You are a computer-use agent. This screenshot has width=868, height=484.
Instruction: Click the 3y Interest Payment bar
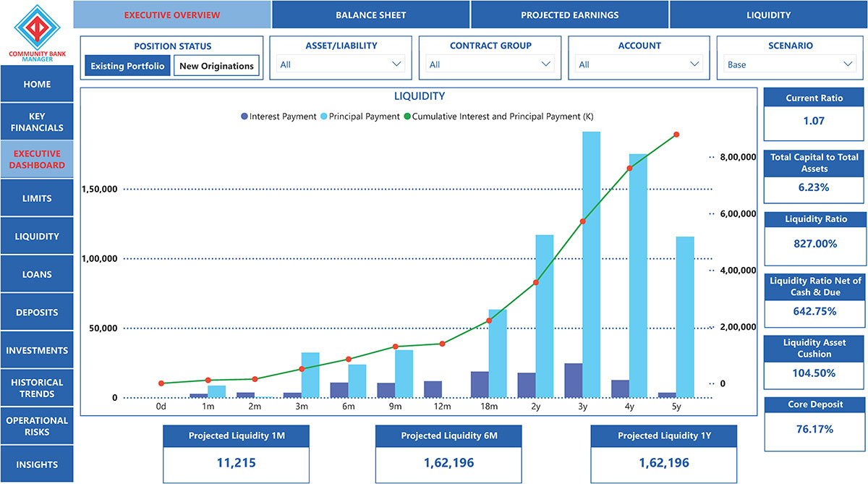[x=574, y=381]
